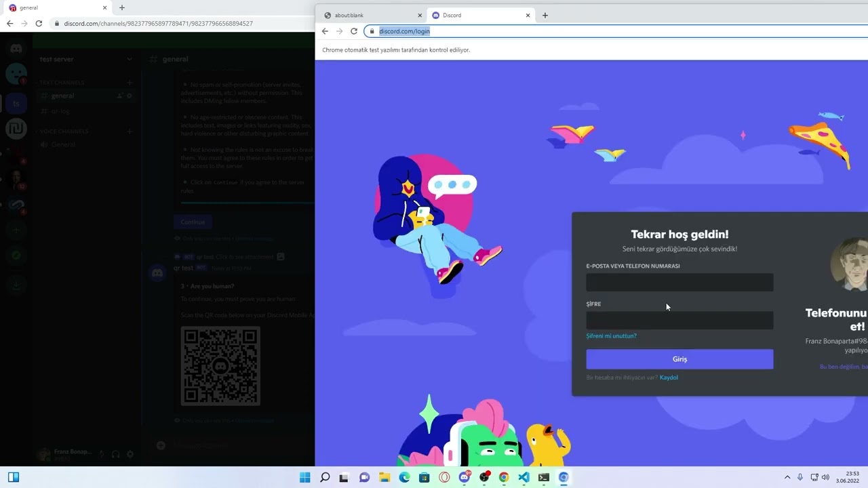The height and width of the screenshot is (488, 868).
Task: Go back in the right Chrome window
Action: tap(325, 31)
